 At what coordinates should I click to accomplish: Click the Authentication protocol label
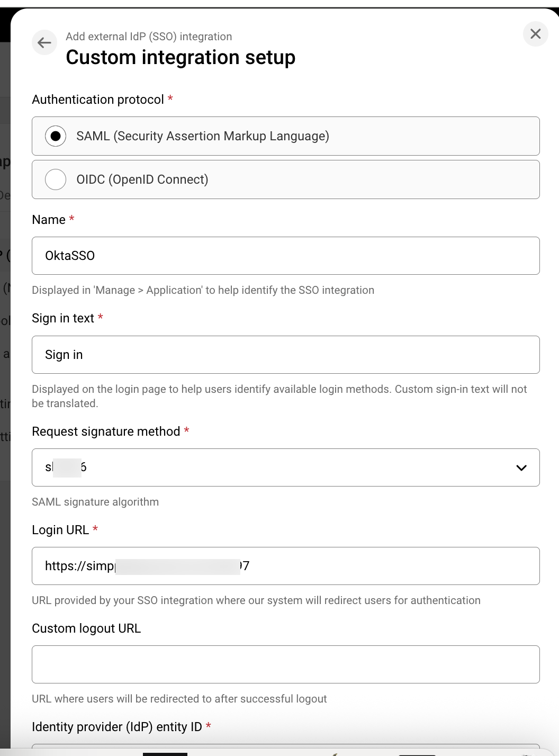(98, 100)
